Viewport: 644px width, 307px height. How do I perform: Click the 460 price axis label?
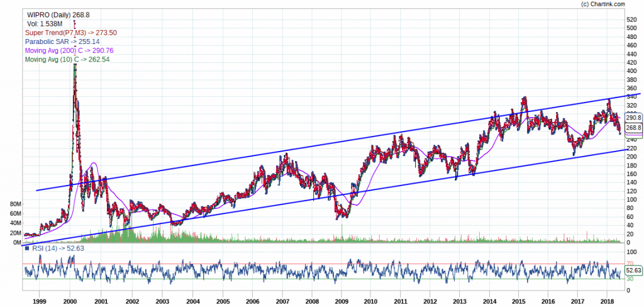pyautogui.click(x=631, y=45)
